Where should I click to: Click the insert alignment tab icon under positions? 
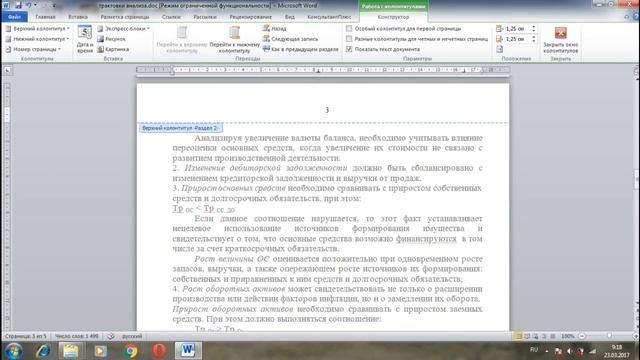pyautogui.click(x=500, y=49)
